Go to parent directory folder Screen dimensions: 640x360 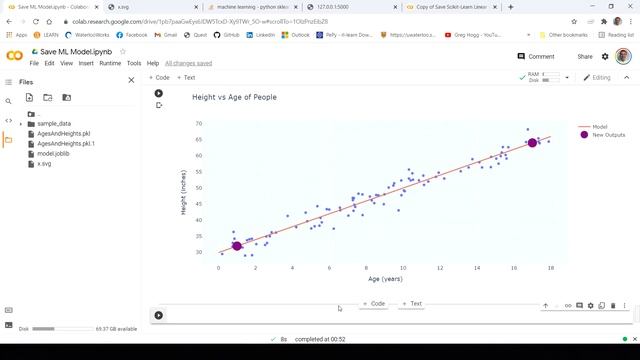(x=34, y=114)
